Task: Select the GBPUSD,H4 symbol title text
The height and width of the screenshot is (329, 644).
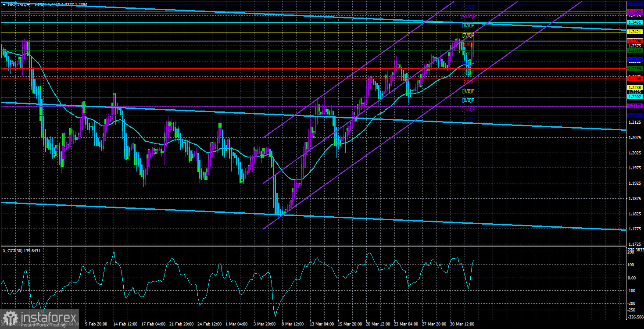Action: [x=20, y=4]
